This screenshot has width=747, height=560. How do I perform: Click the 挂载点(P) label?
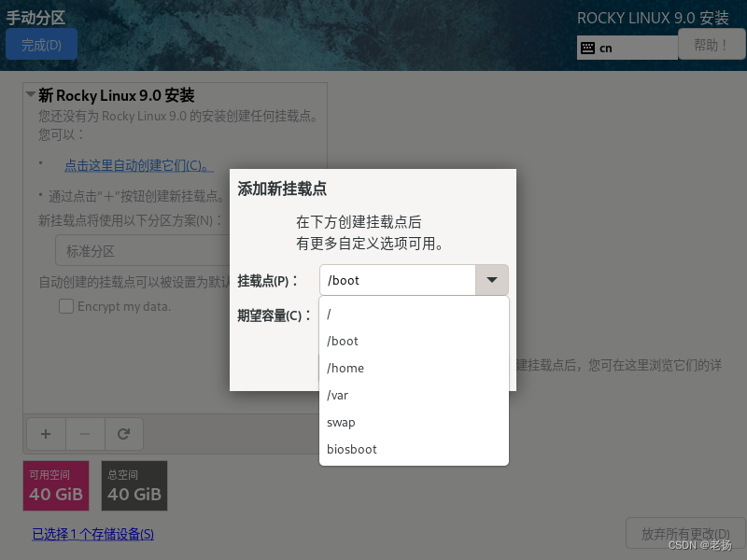(x=268, y=281)
